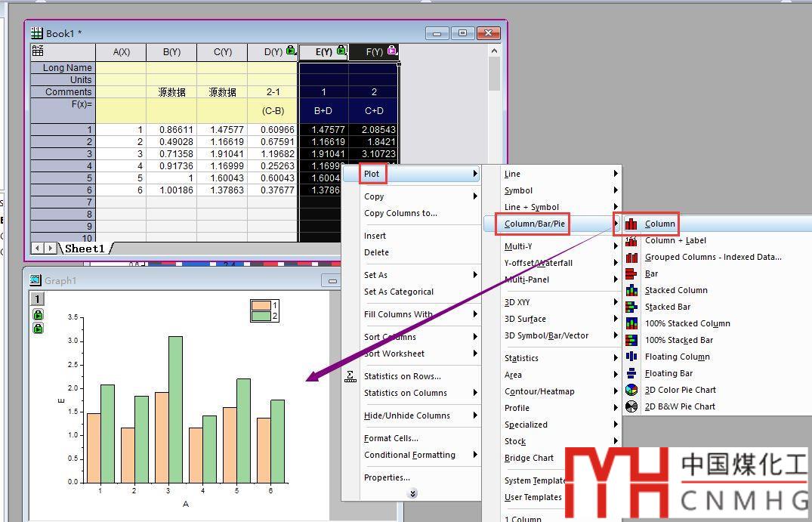The width and height of the screenshot is (812, 522).
Task: Choose Copy Columns to... menu entry
Action: pyautogui.click(x=400, y=213)
